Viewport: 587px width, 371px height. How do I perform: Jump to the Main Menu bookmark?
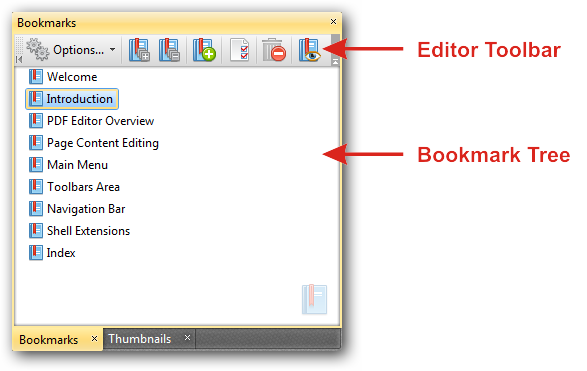pyautogui.click(x=68, y=165)
